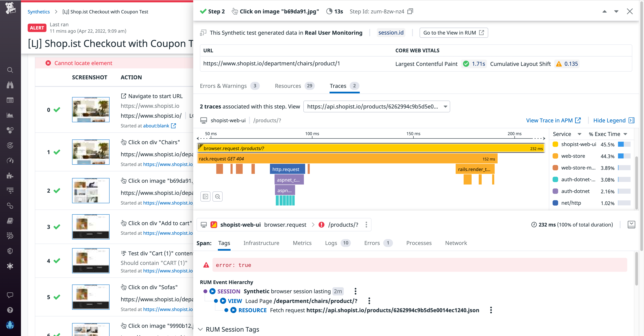Open the Network tab in the span panel
This screenshot has width=644, height=336.
tap(456, 243)
